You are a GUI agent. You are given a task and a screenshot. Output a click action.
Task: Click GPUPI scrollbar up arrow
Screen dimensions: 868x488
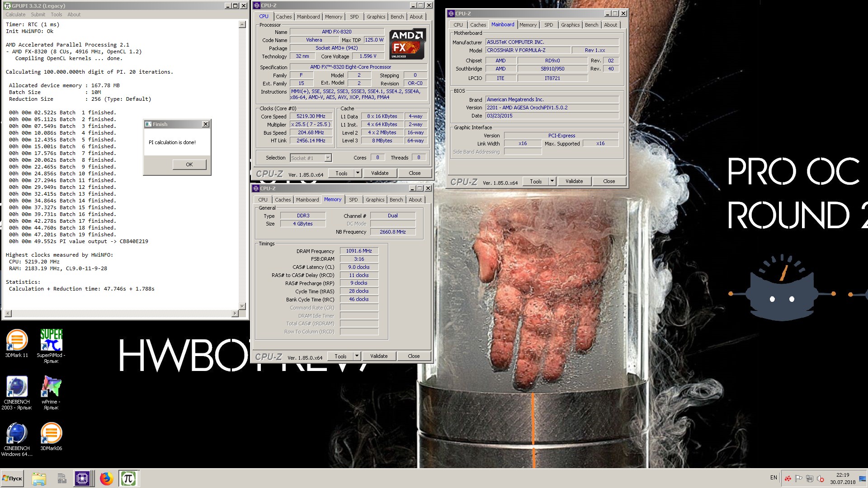point(242,24)
